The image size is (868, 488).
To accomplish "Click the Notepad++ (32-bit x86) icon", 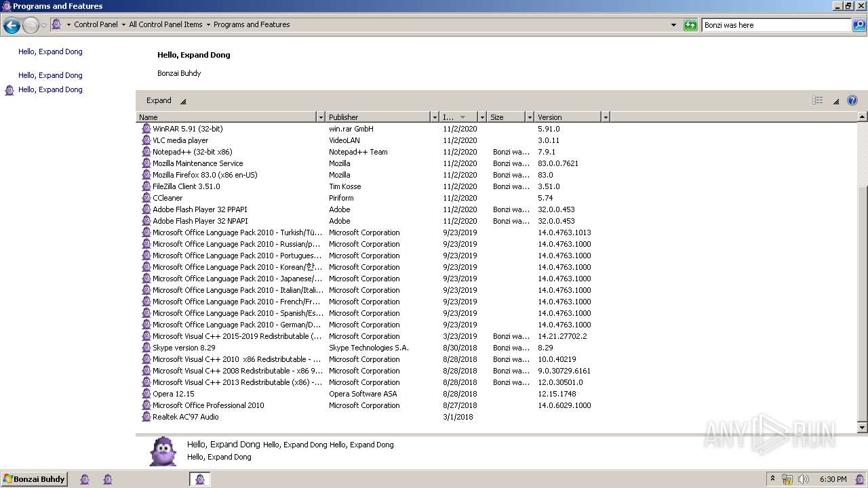I will (146, 152).
